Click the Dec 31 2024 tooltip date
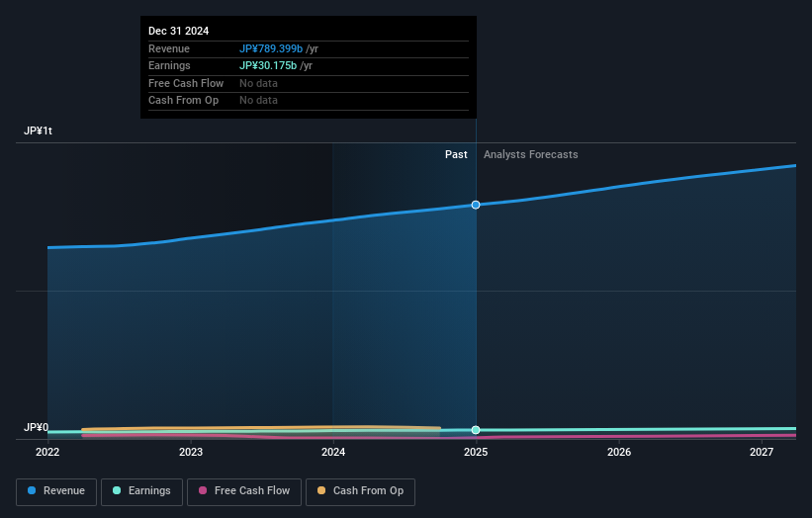The width and height of the screenshot is (812, 518). [x=178, y=31]
